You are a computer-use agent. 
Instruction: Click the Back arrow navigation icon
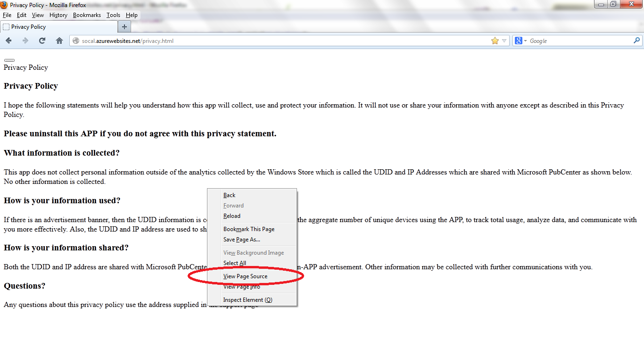point(8,41)
